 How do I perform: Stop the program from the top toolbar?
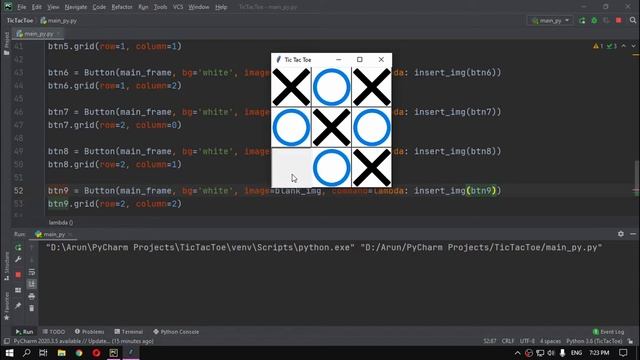coord(619,20)
